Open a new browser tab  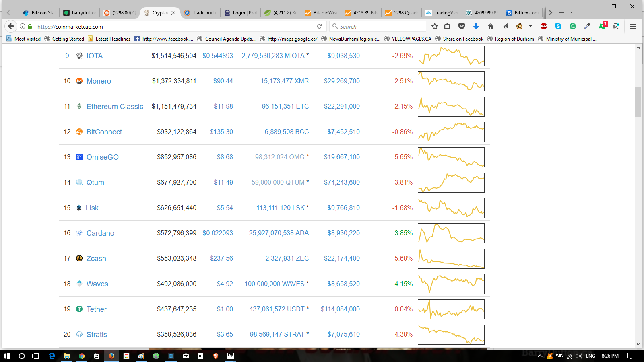point(561,13)
